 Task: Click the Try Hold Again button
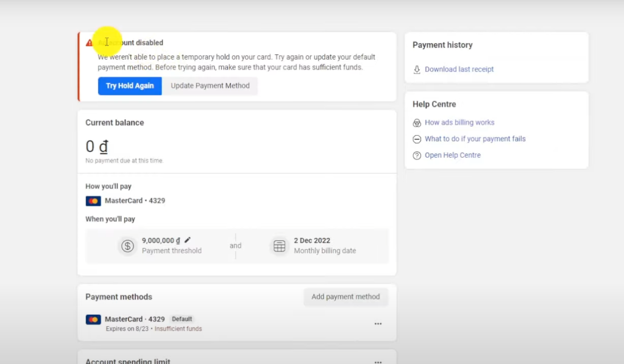click(x=130, y=86)
